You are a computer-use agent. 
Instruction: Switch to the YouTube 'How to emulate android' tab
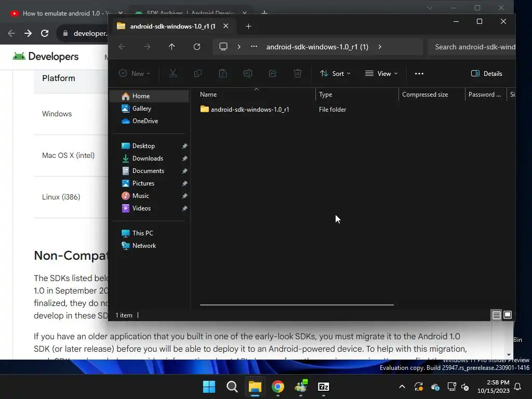coord(64,13)
